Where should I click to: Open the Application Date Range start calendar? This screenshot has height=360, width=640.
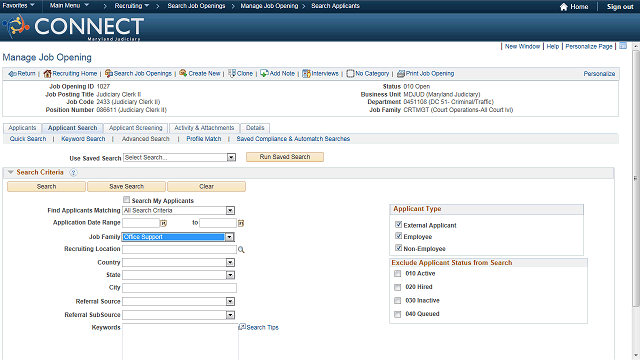coord(163,223)
